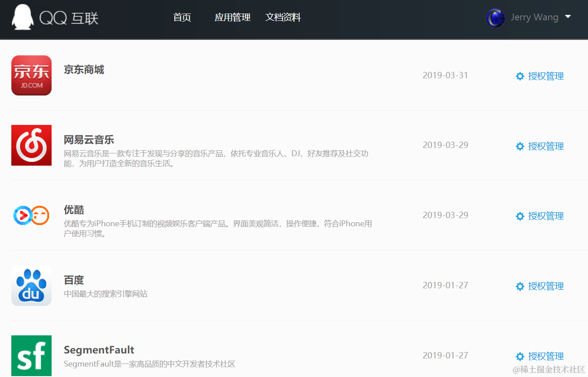
Task: Open 授权管理 for 优酷
Action: point(546,216)
